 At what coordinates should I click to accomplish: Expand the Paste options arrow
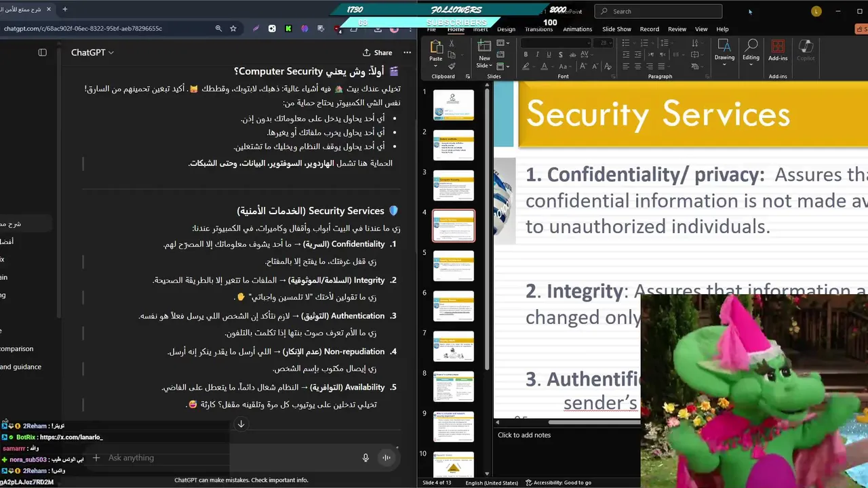[x=435, y=66]
